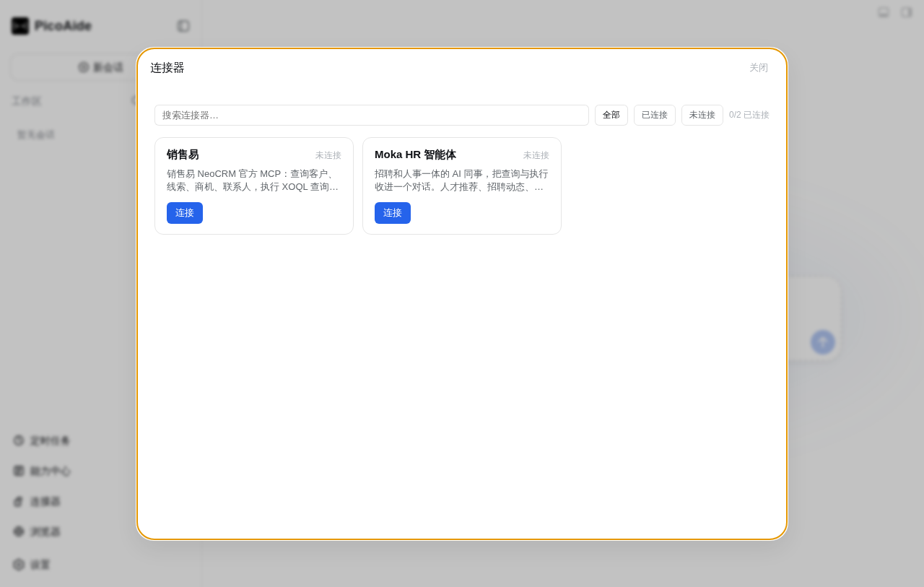Toggle the right panel icon at top right
Screen dimensions: 924x587
pos(906,12)
